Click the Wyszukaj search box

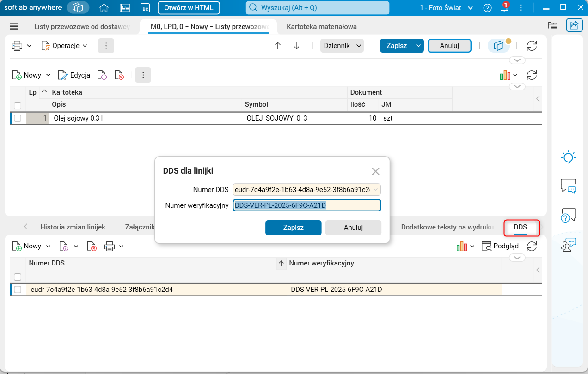317,8
